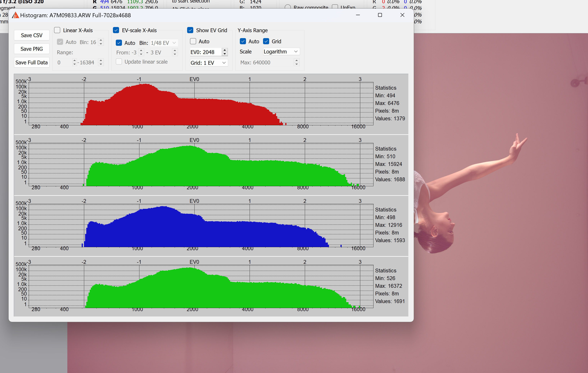Maximize the Histogram window
Viewport: 588px width, 373px height.
click(380, 15)
